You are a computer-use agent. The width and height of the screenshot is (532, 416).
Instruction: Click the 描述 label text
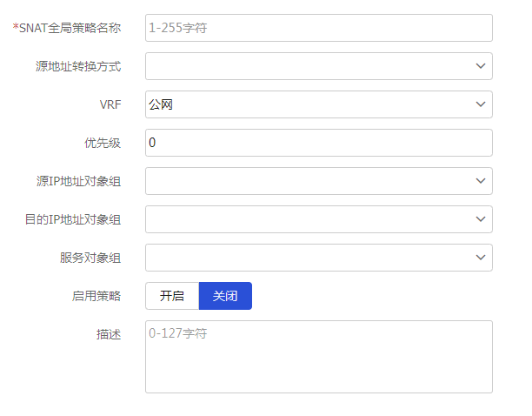point(109,334)
